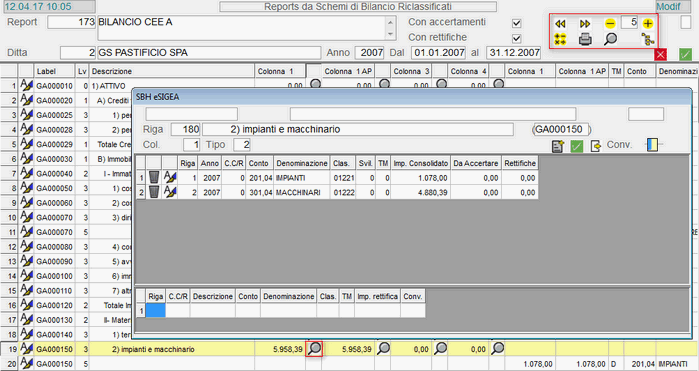This screenshot has width=699, height=371.
Task: Click the 1.078,00 Imp. Consolidato cell
Action: pos(420,177)
